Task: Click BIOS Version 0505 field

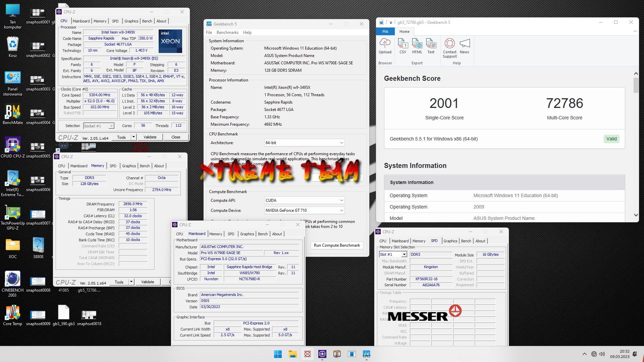Action: point(249,301)
